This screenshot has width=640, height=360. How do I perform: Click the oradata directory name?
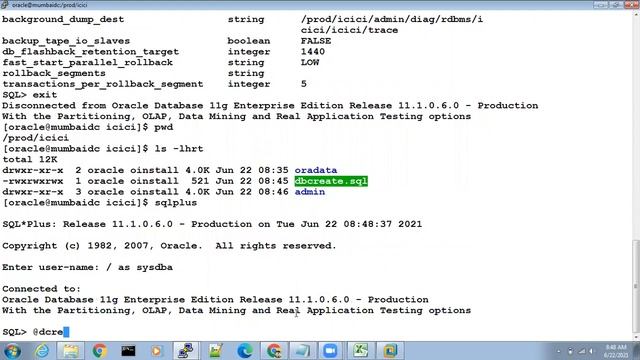(316, 170)
